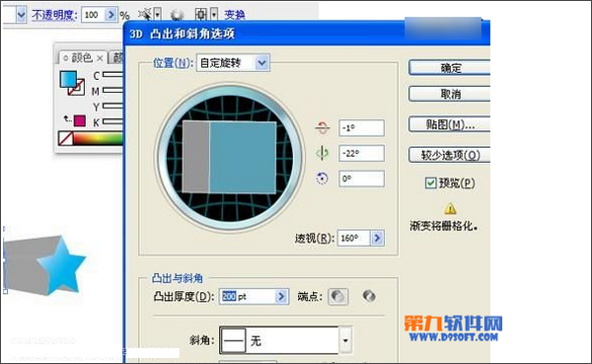The width and height of the screenshot is (592, 364).
Task: Open the 斜角 bevel dropdown
Action: 345,340
